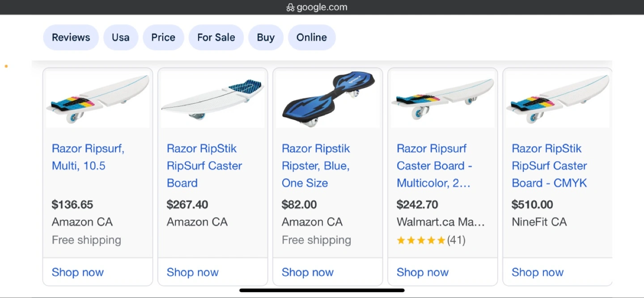Open the $267.40 RipSurf Caster Board image
This screenshot has width=644, height=298.
pyautogui.click(x=212, y=99)
